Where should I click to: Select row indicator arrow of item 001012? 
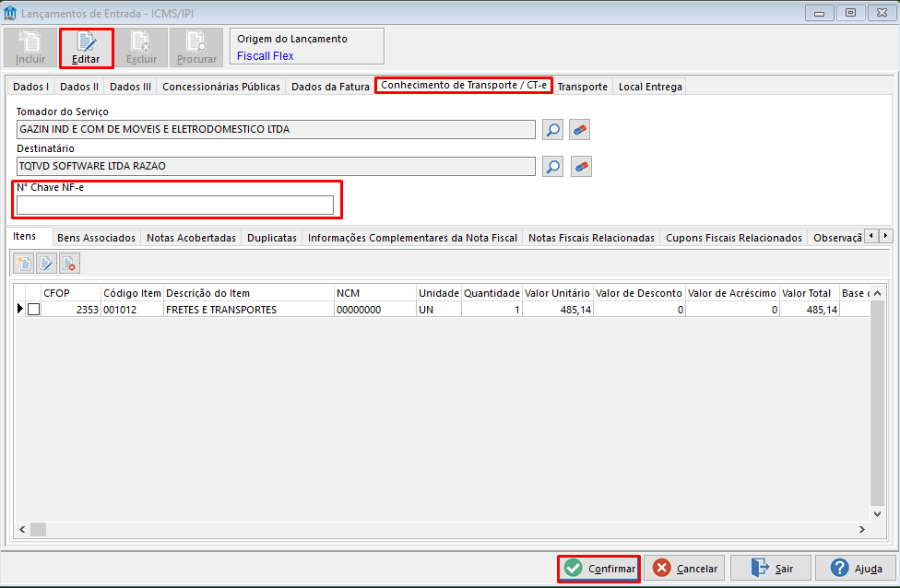tap(19, 309)
